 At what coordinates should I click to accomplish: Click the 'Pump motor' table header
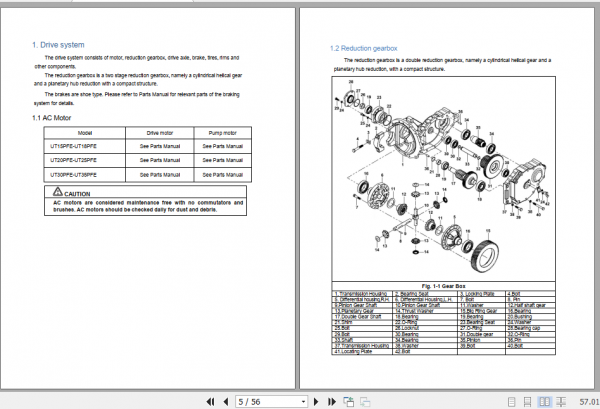222,133
